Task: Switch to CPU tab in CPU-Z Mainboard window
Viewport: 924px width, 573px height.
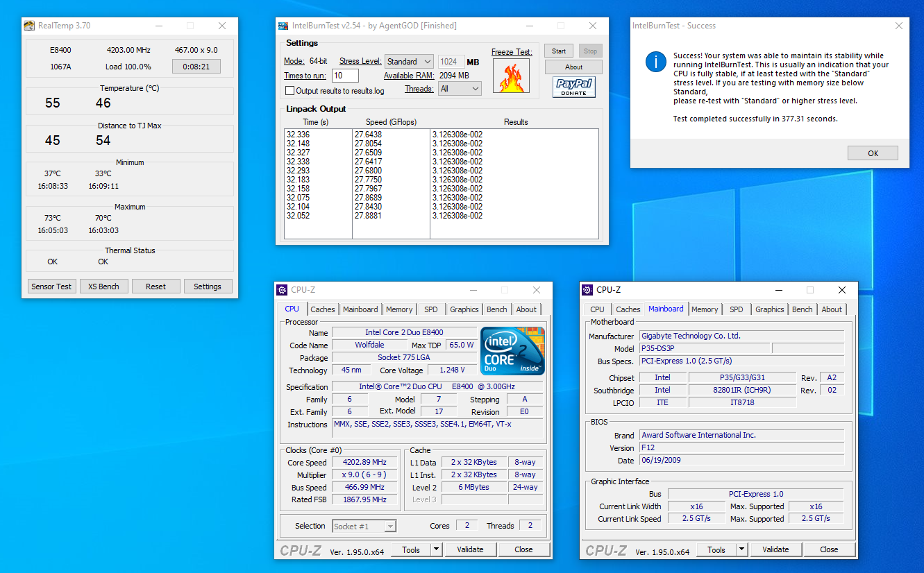Action: pos(597,309)
